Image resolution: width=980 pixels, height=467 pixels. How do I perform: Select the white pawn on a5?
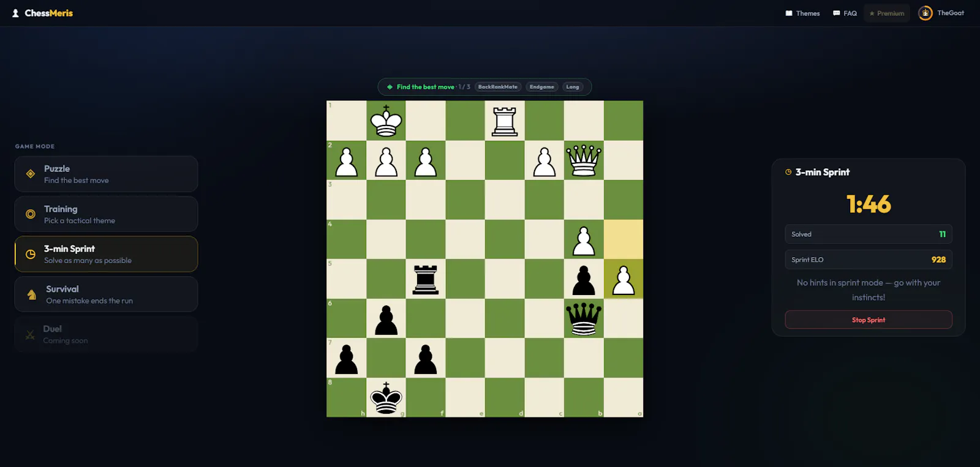point(624,279)
